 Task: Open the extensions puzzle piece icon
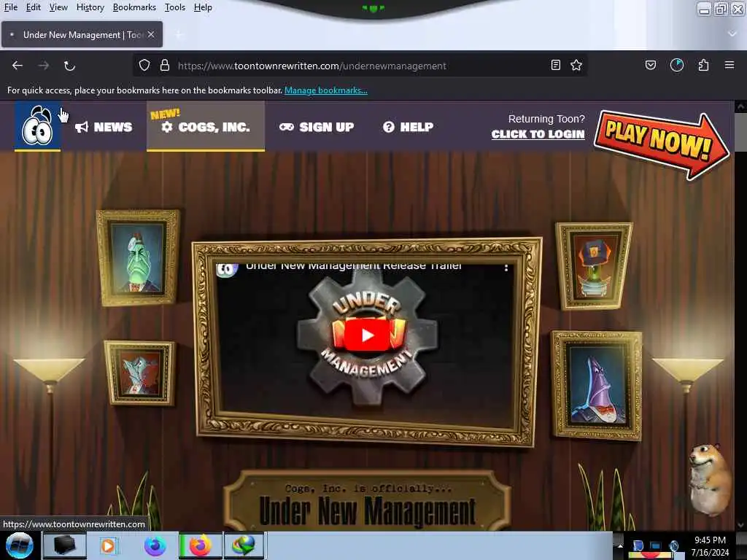[x=704, y=65]
